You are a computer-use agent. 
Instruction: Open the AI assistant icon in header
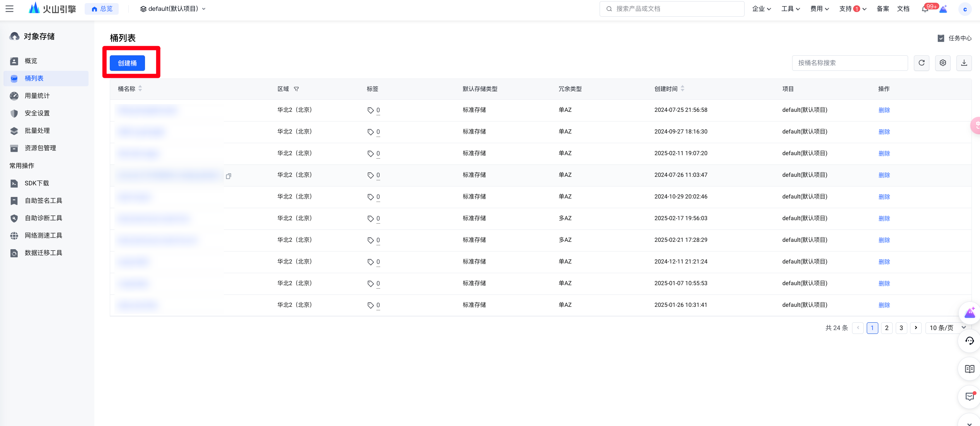point(943,9)
